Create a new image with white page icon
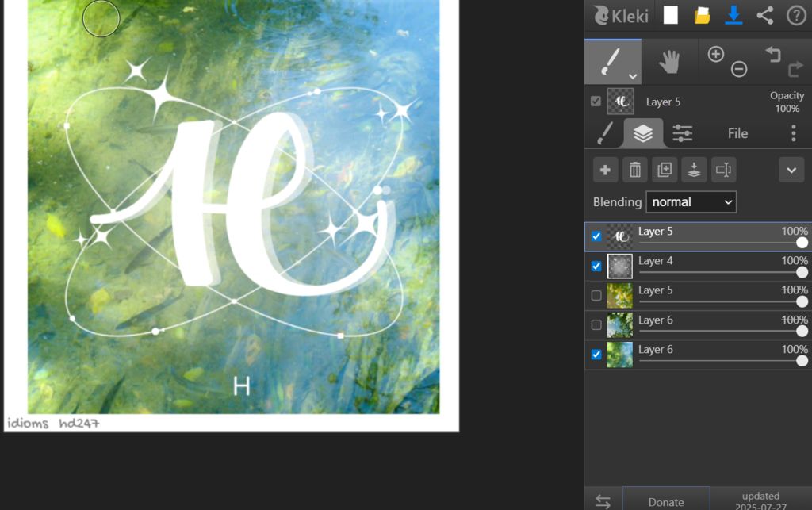 coord(671,16)
